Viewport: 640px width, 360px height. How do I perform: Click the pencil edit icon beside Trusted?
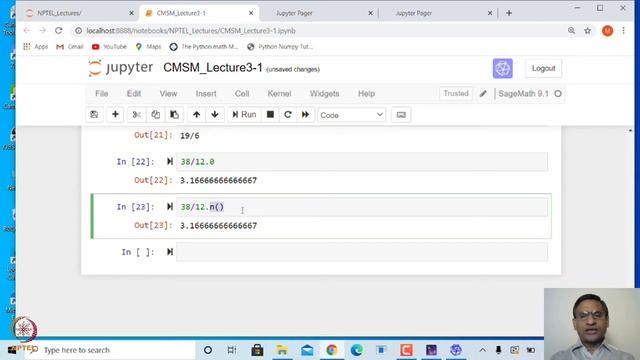[x=483, y=93]
